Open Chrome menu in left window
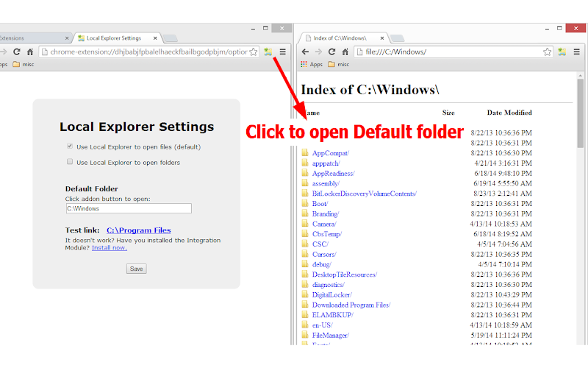Viewport: 588px width, 368px height. tap(283, 52)
